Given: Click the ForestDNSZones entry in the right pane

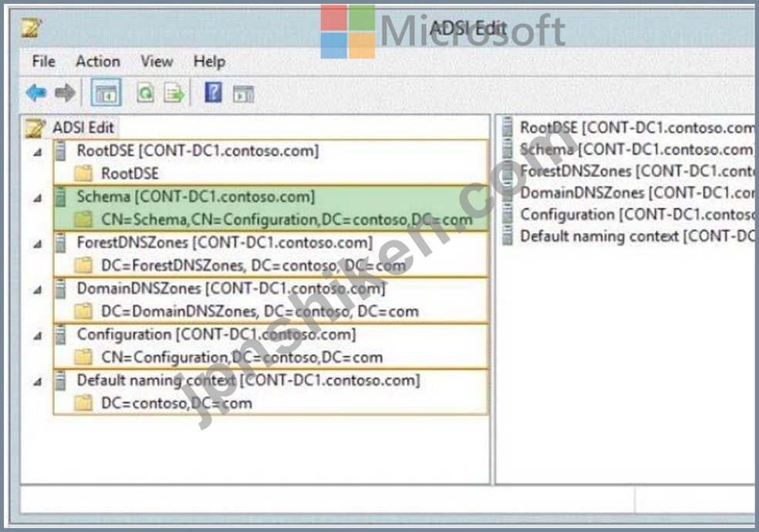Looking at the screenshot, I should click(636, 171).
